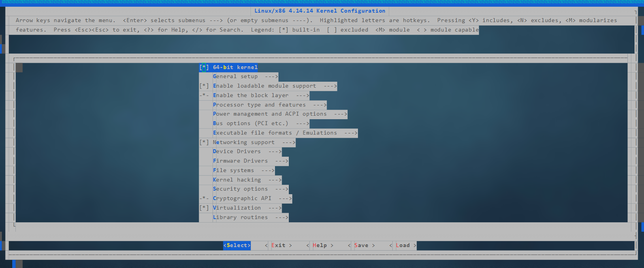Viewport: 644px width, 268px height.
Task: Open Executable file formats / Emulations
Action: pyautogui.click(x=285, y=133)
